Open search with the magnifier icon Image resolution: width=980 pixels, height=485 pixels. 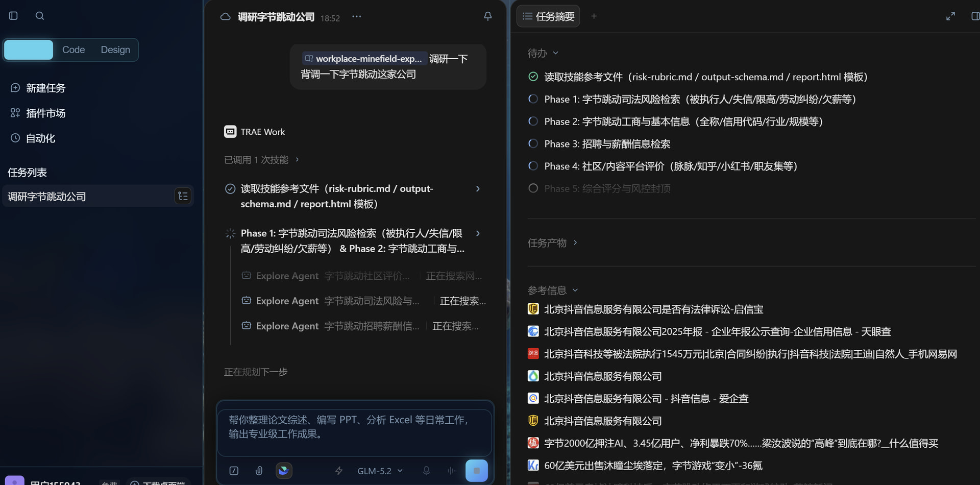pos(40,16)
